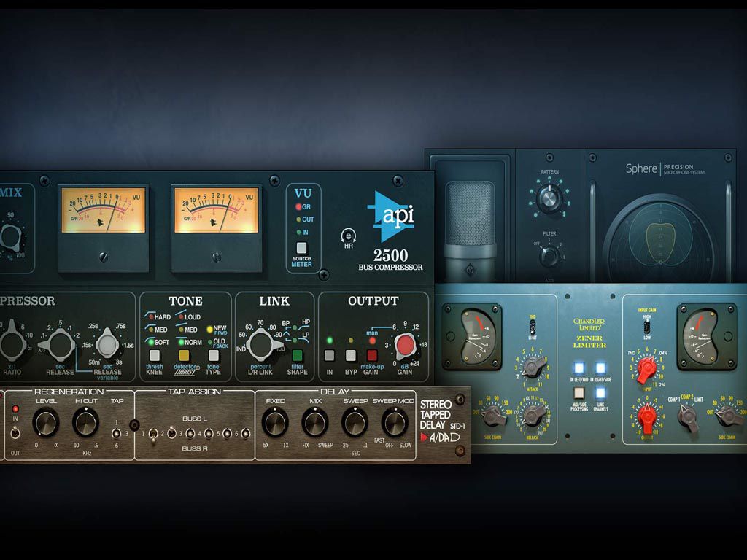Flip Tap Assign switch 3
Screen dimensions: 747x560
pos(190,433)
